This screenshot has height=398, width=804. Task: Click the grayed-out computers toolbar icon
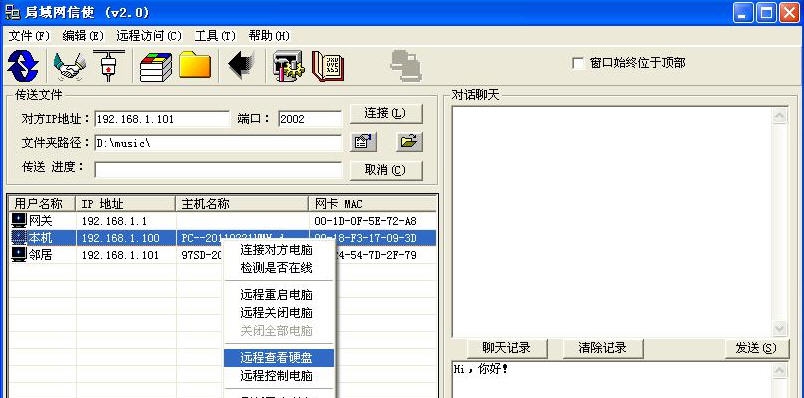coord(406,66)
